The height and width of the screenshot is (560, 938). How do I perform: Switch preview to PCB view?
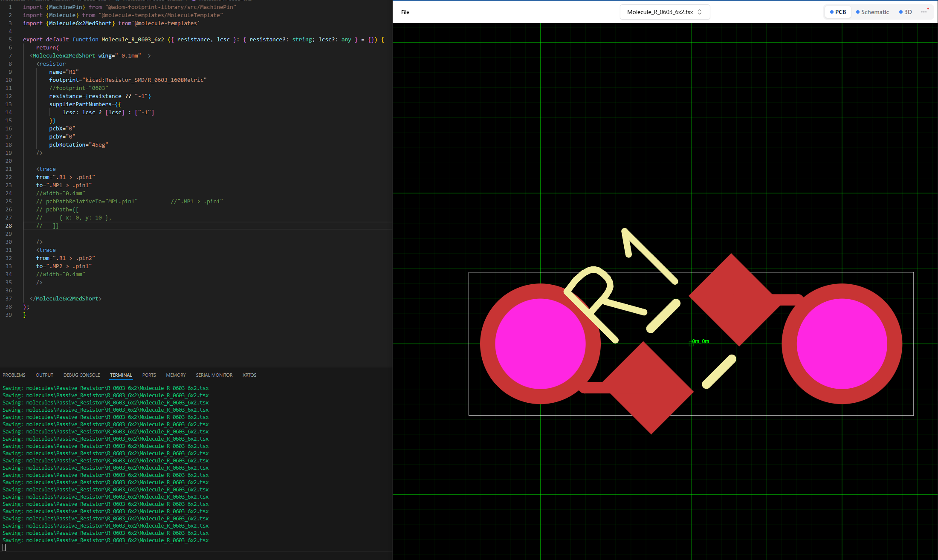tap(838, 12)
